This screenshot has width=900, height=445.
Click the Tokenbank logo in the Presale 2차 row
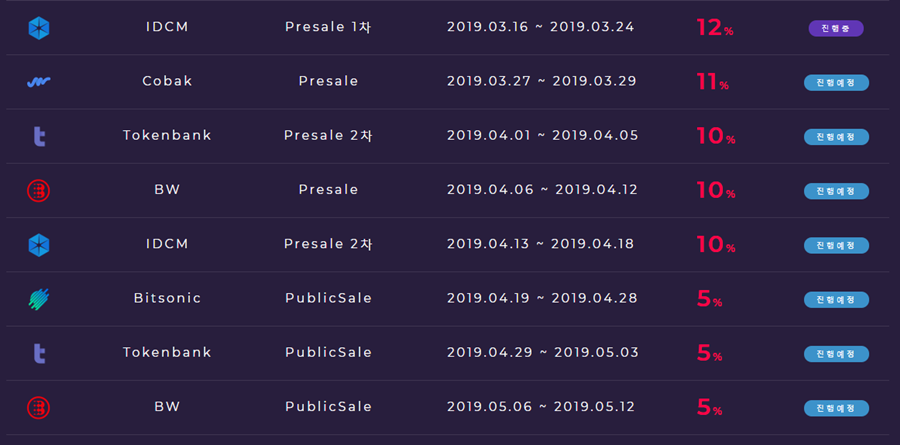pyautogui.click(x=39, y=136)
